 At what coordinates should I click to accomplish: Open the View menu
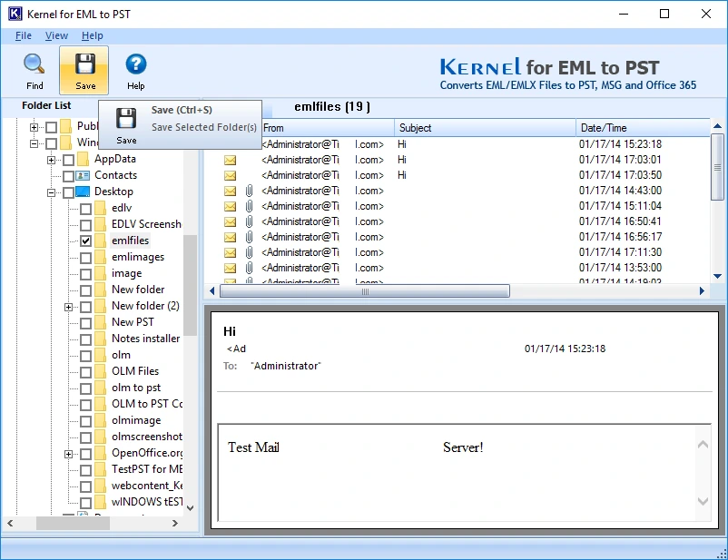(56, 35)
